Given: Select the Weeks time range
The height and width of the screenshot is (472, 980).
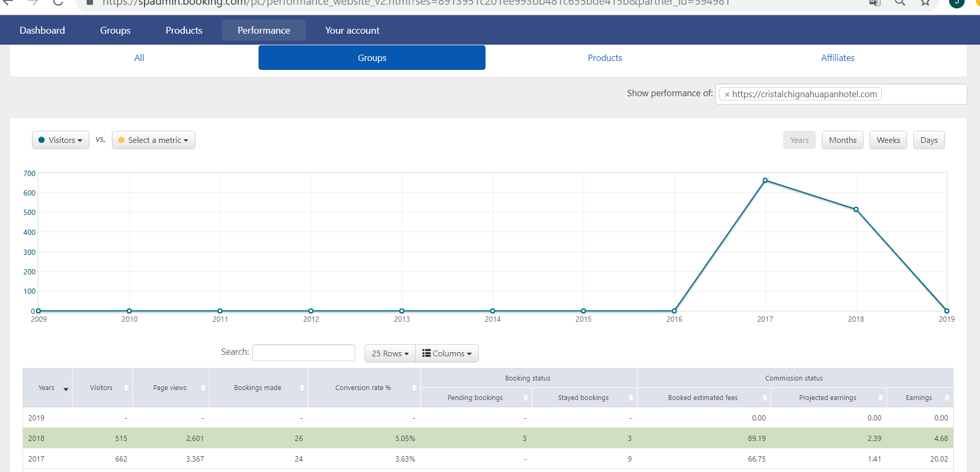Looking at the screenshot, I should click(x=888, y=140).
